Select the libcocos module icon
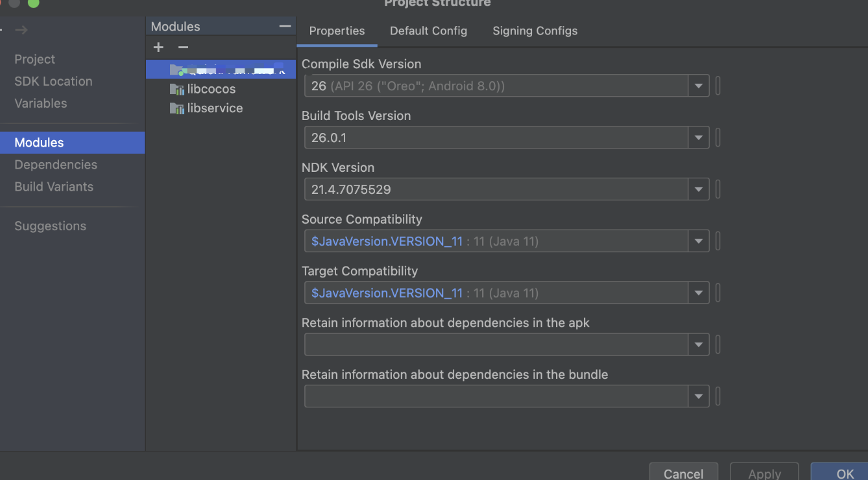This screenshot has height=480, width=868. (177, 89)
